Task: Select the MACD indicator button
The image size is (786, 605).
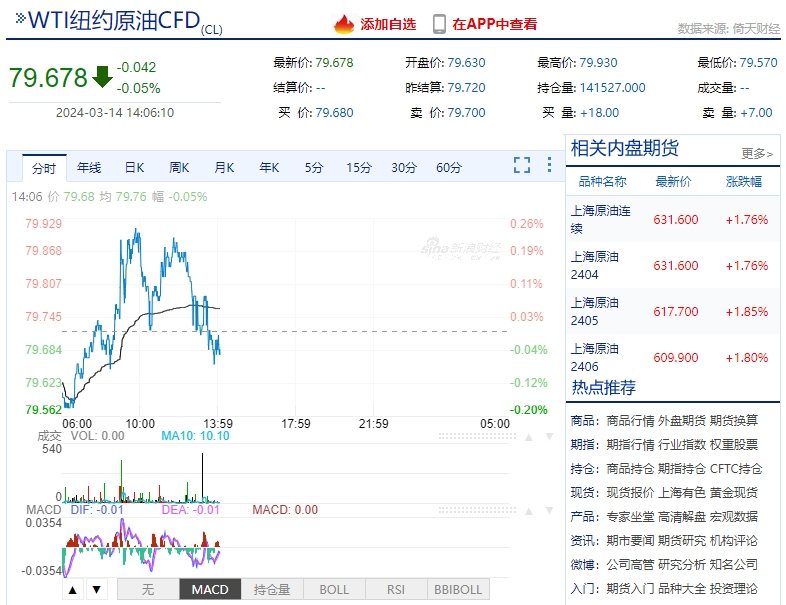Action: [210, 589]
